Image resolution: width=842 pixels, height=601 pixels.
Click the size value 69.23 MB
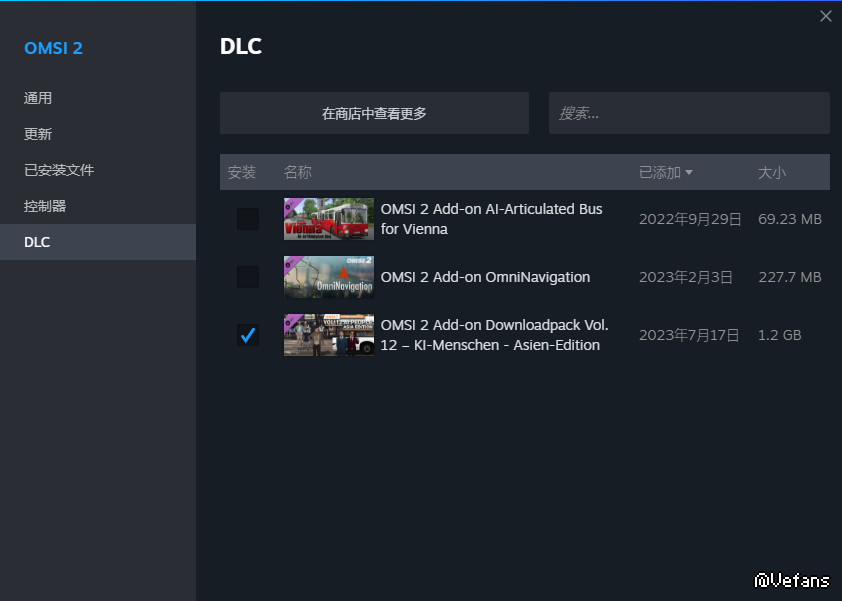790,219
